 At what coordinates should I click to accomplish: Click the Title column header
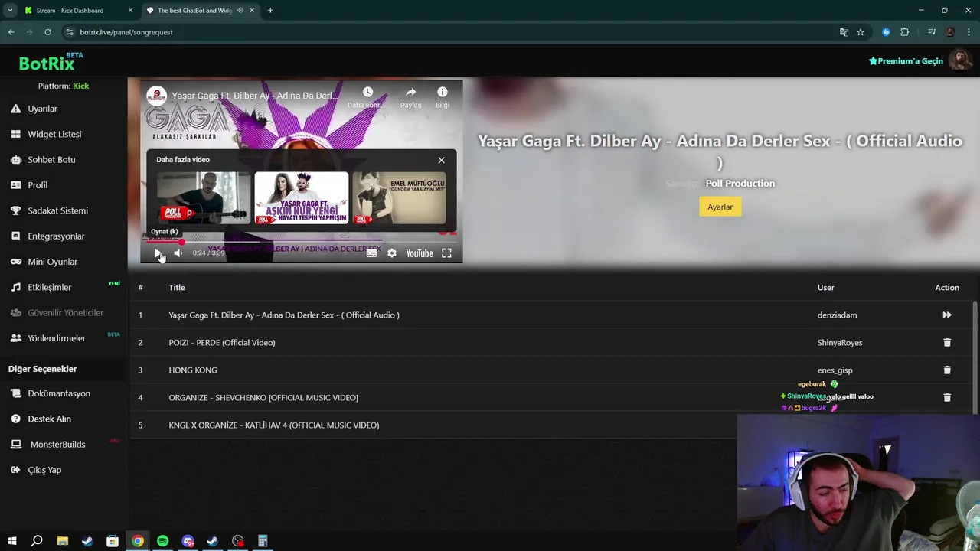click(x=177, y=287)
